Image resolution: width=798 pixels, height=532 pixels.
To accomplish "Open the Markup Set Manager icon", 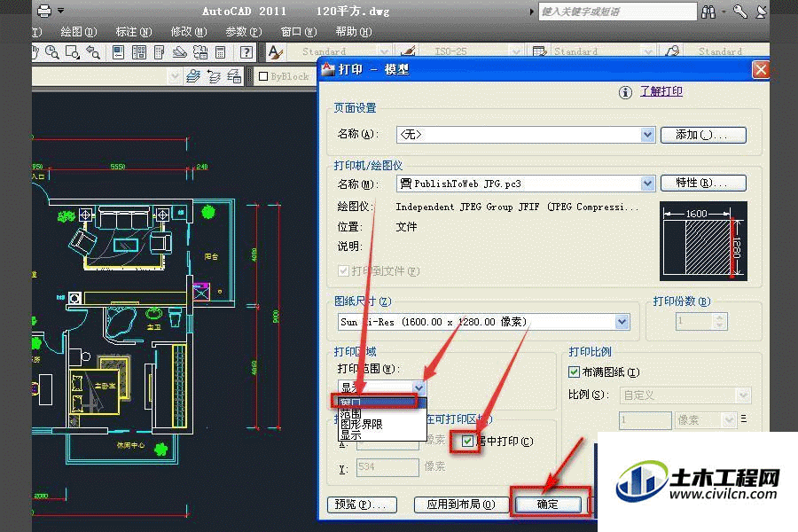I will click(200, 52).
